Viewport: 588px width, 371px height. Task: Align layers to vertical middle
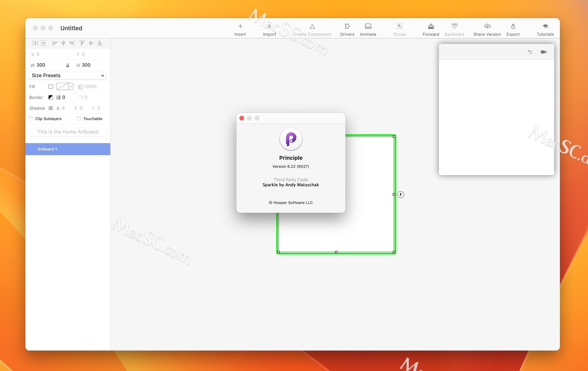point(91,43)
